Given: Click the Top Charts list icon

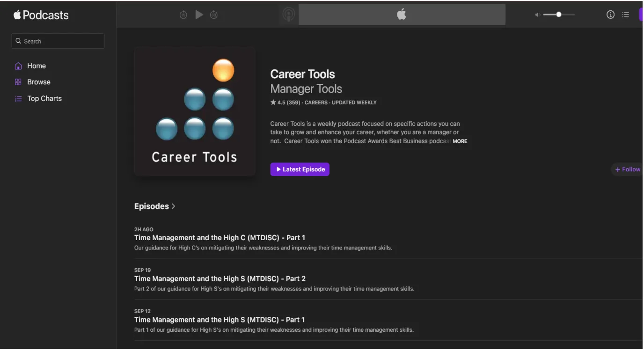Looking at the screenshot, I should [18, 99].
